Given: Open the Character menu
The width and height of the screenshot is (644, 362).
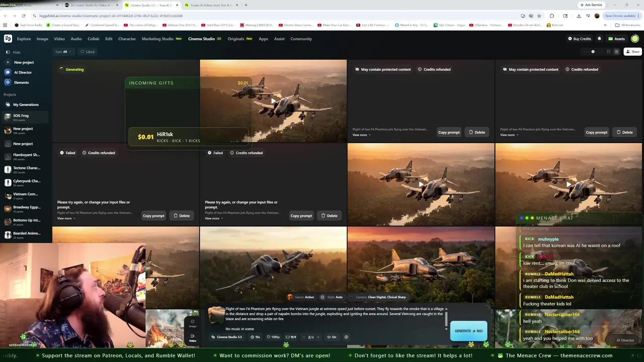Looking at the screenshot, I should click(127, 39).
